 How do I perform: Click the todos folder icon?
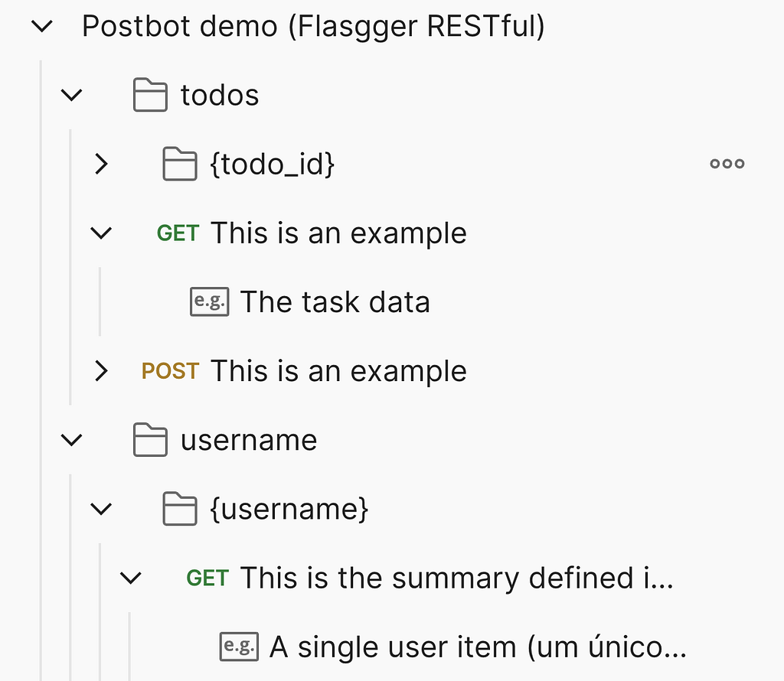click(x=150, y=94)
